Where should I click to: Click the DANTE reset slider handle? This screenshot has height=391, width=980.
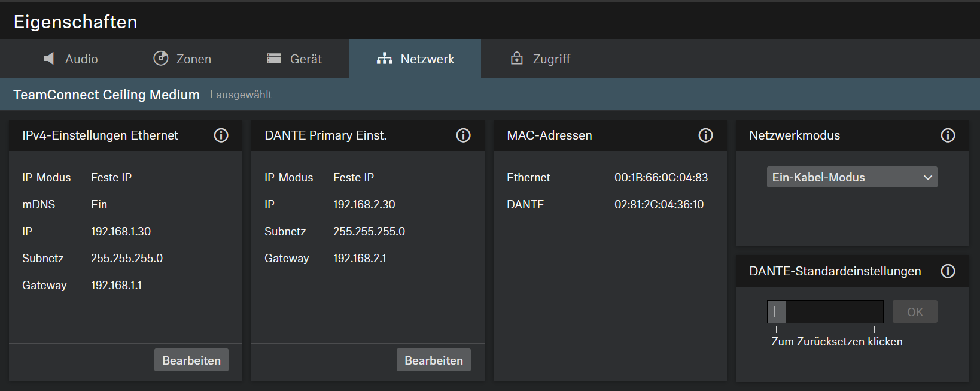click(x=777, y=312)
